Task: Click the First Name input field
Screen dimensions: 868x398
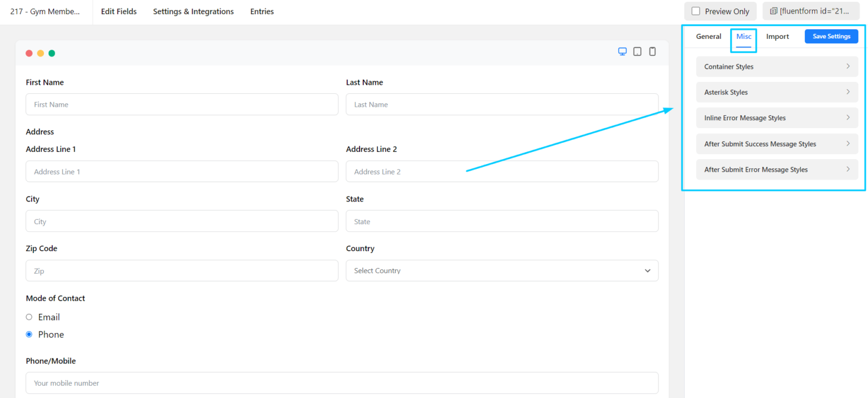Action: [181, 104]
